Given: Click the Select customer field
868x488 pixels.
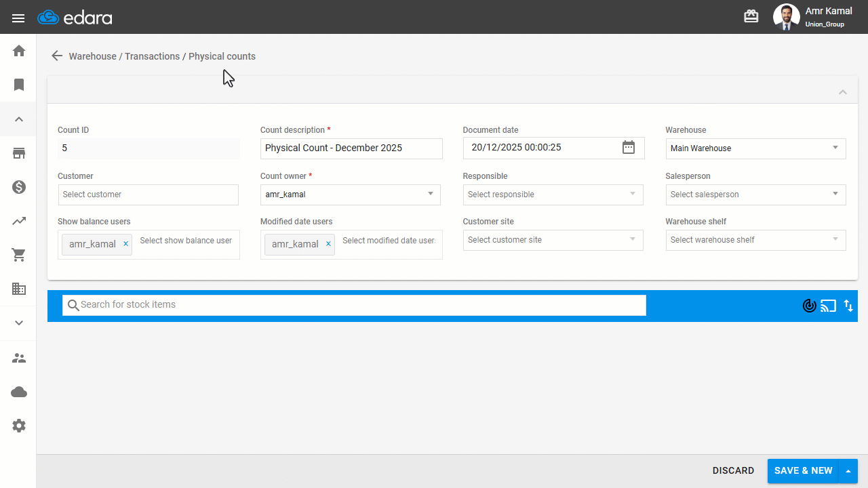Looking at the screenshot, I should [149, 195].
